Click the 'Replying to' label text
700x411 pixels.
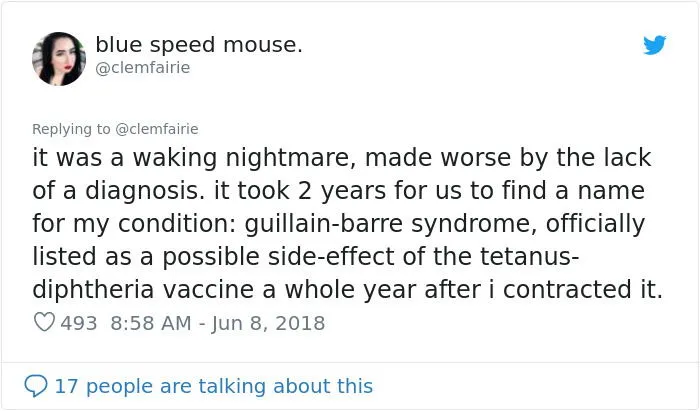click(72, 128)
